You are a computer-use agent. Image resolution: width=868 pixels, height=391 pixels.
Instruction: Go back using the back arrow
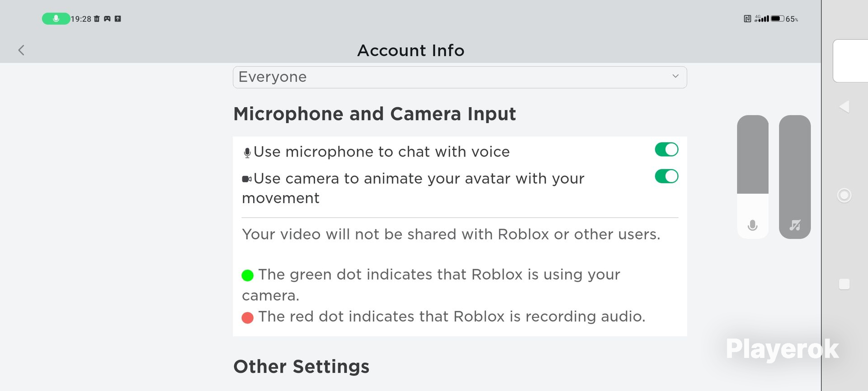[21, 50]
